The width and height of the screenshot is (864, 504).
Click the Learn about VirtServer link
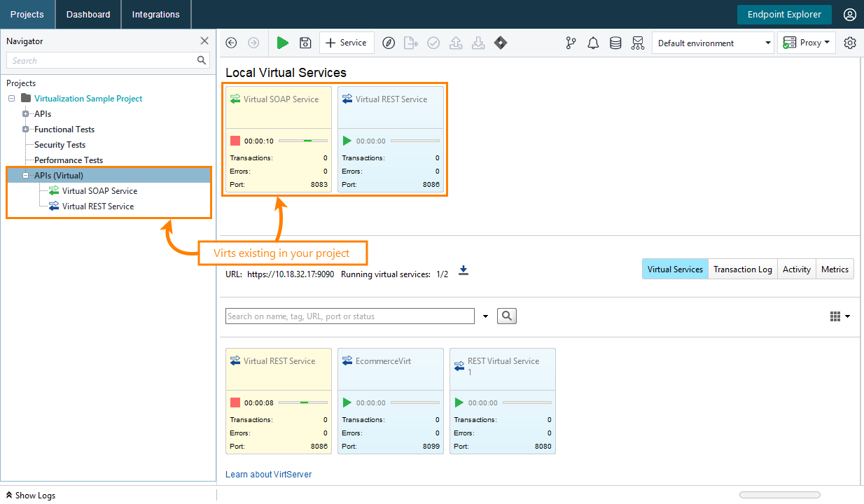pyautogui.click(x=268, y=474)
